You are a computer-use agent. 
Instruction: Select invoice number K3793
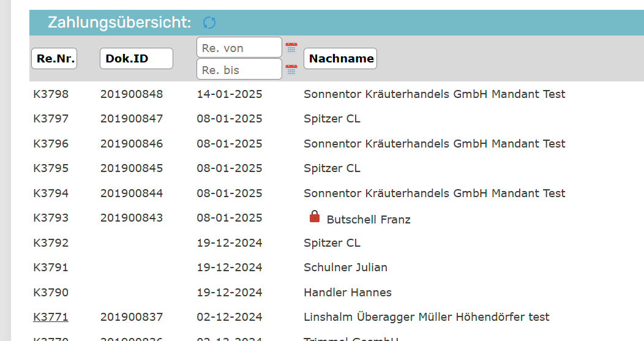click(51, 218)
